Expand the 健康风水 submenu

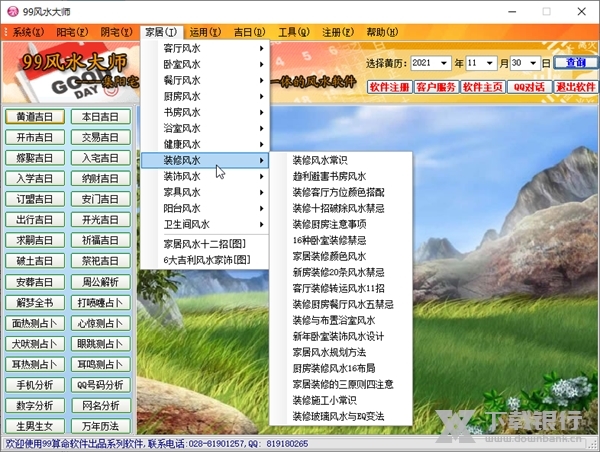point(205,144)
